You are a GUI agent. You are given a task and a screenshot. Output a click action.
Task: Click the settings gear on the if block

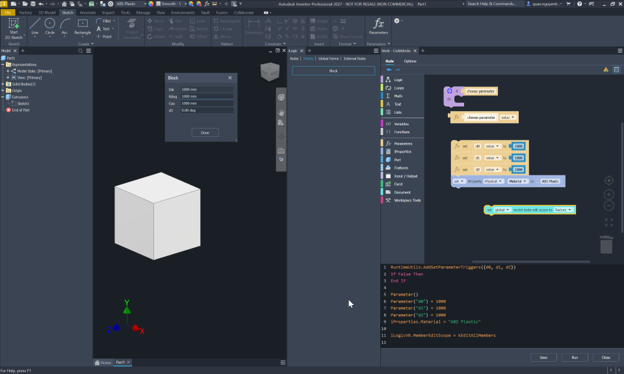pos(449,91)
